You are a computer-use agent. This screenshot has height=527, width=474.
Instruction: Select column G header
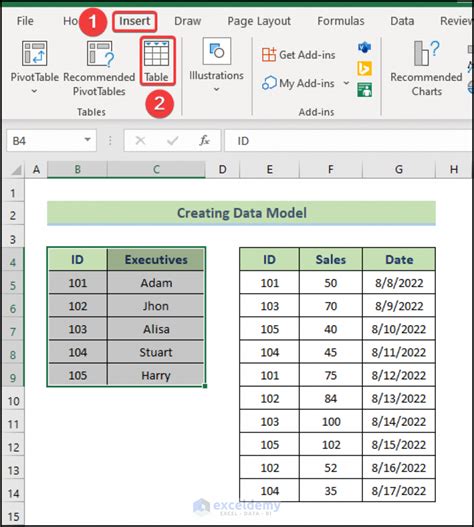(399, 169)
